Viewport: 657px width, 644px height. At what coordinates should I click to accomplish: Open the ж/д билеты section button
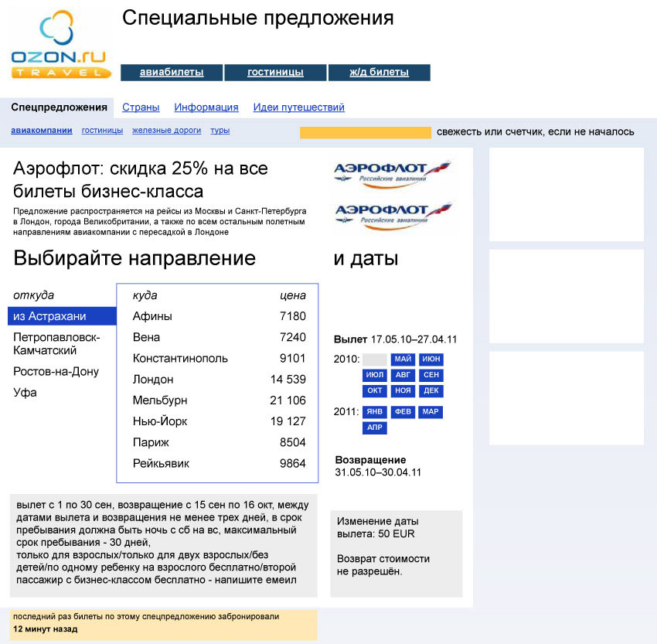[x=379, y=73]
